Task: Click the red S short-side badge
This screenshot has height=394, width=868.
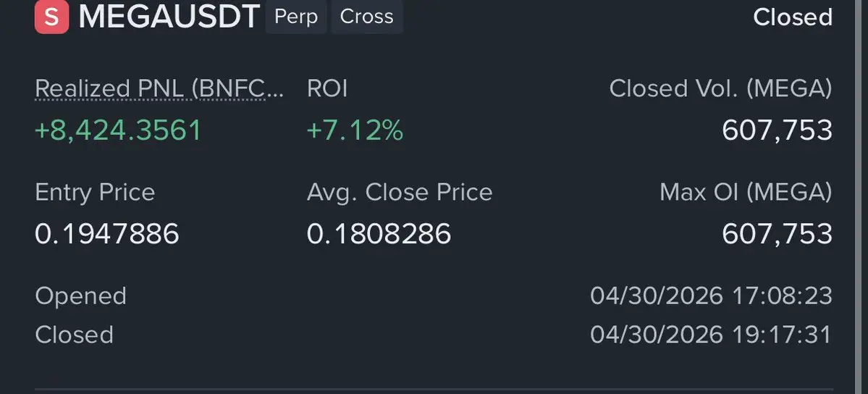Action: click(x=51, y=17)
